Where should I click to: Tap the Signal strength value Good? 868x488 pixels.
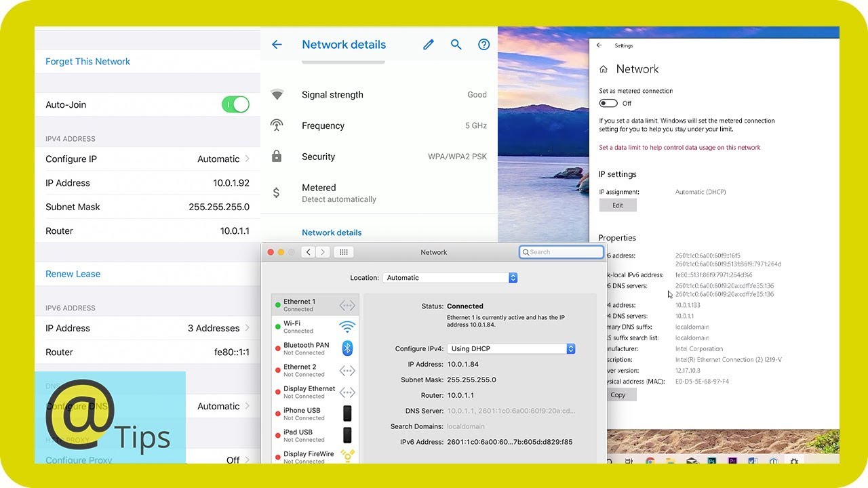[x=477, y=95]
